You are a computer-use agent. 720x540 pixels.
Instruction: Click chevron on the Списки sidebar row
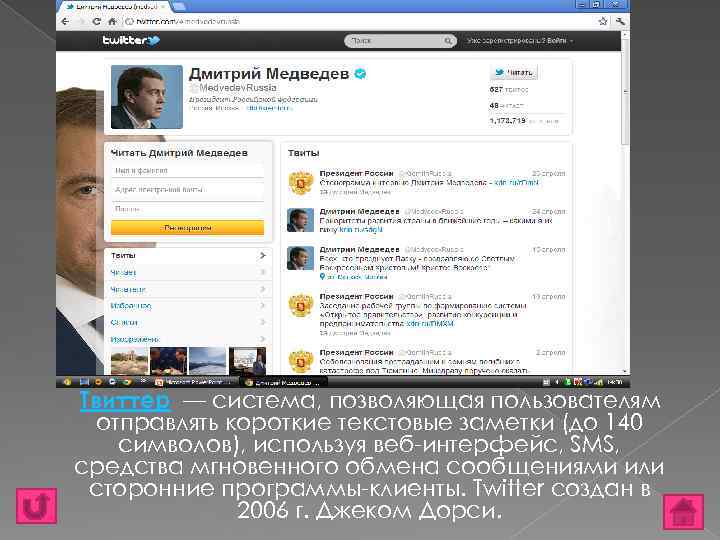(263, 322)
